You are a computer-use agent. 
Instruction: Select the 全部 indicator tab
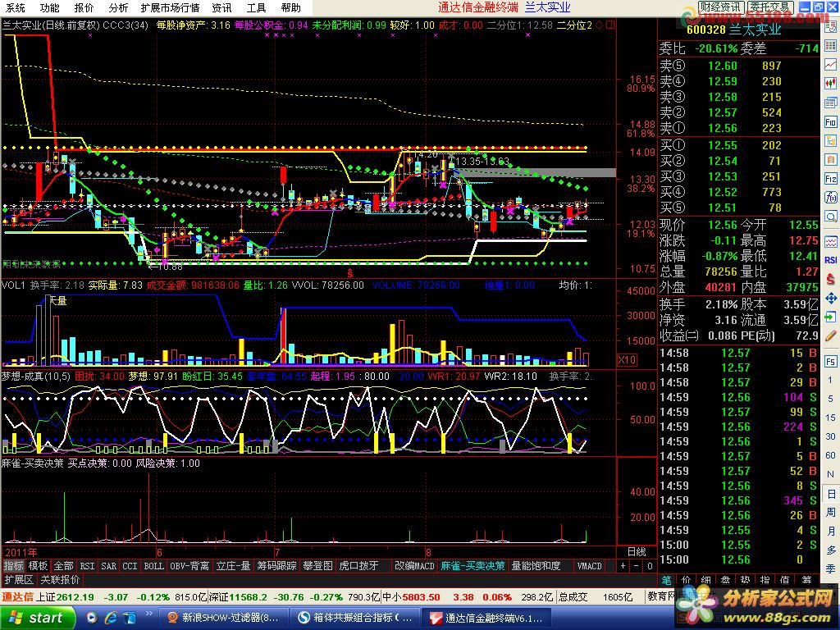tap(63, 566)
